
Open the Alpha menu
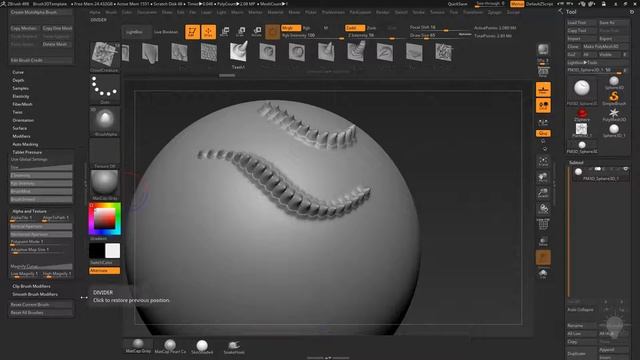pos(95,13)
